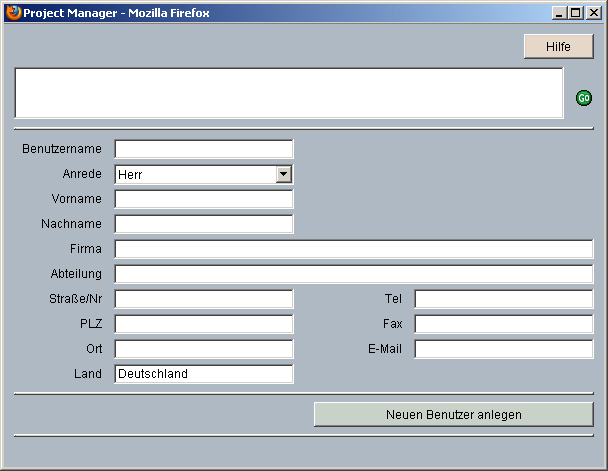The width and height of the screenshot is (608, 471).
Task: Focus the Benutzername input field
Action: coord(204,149)
